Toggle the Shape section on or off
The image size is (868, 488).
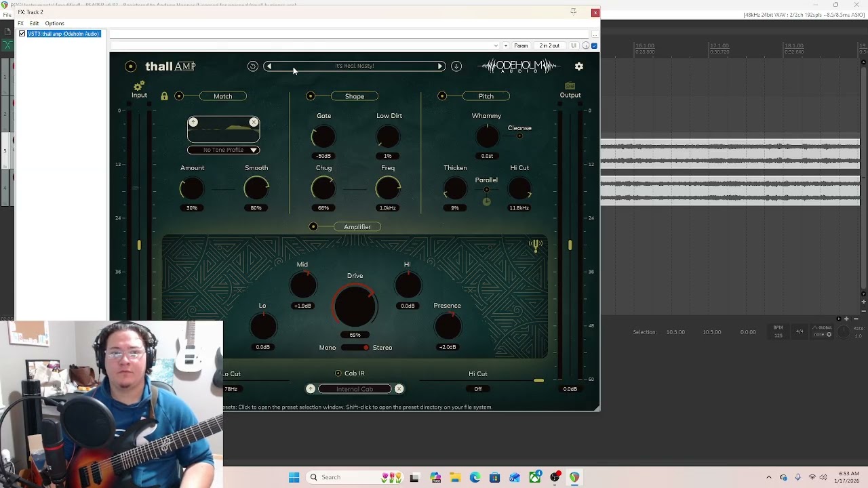(311, 96)
